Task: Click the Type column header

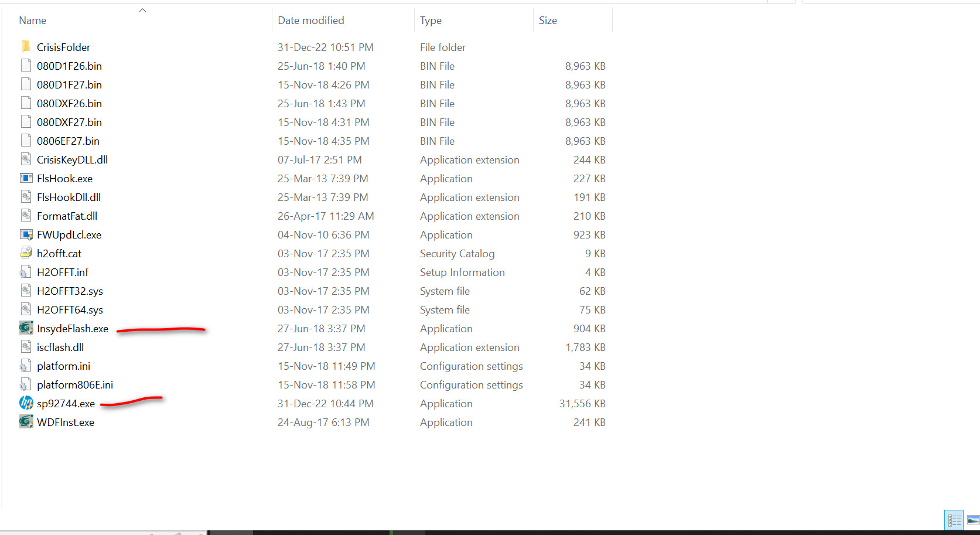Action: point(431,21)
